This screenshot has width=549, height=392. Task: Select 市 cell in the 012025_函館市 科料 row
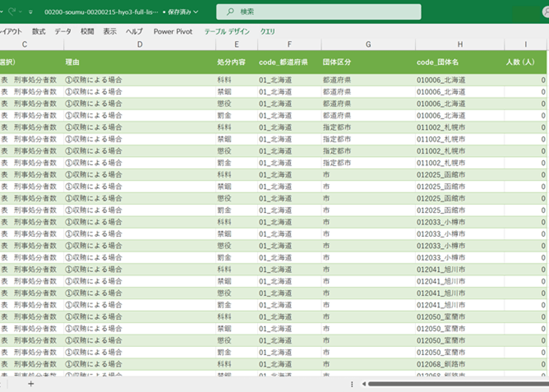pyautogui.click(x=368, y=175)
